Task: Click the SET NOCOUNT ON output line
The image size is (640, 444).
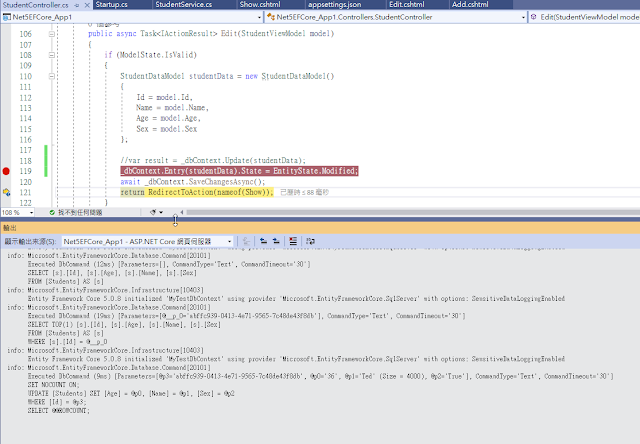Action: [53, 385]
